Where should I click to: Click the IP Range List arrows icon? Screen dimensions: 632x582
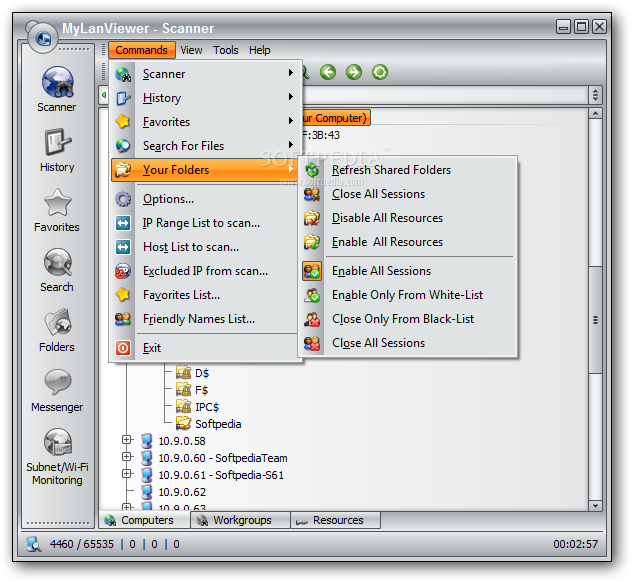pos(123,223)
